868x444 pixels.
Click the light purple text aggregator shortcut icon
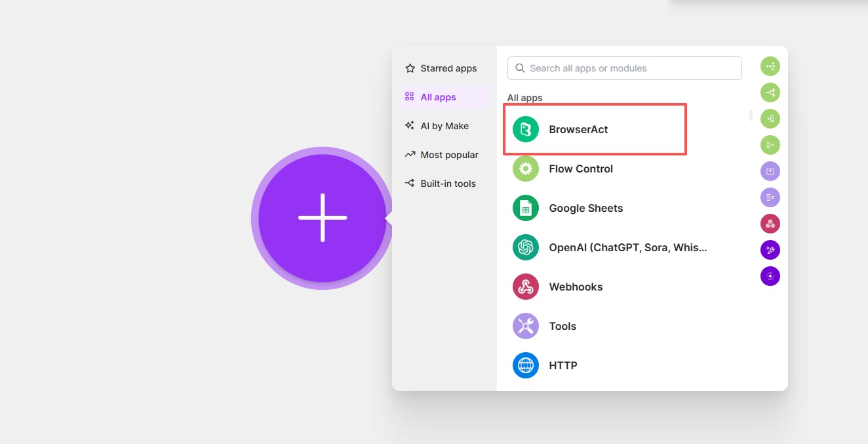770,197
